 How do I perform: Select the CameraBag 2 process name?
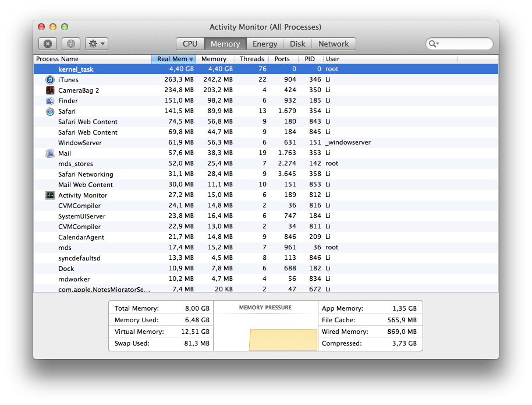pos(79,90)
